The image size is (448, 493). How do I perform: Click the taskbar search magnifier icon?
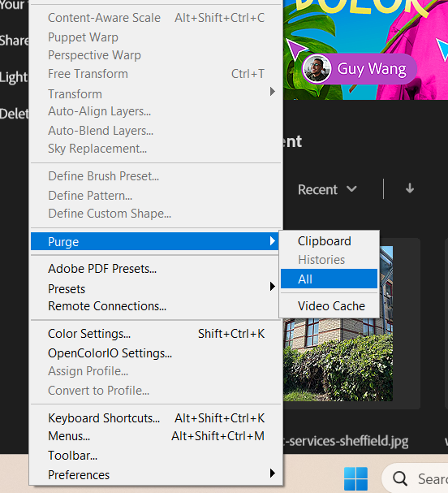coord(400,478)
